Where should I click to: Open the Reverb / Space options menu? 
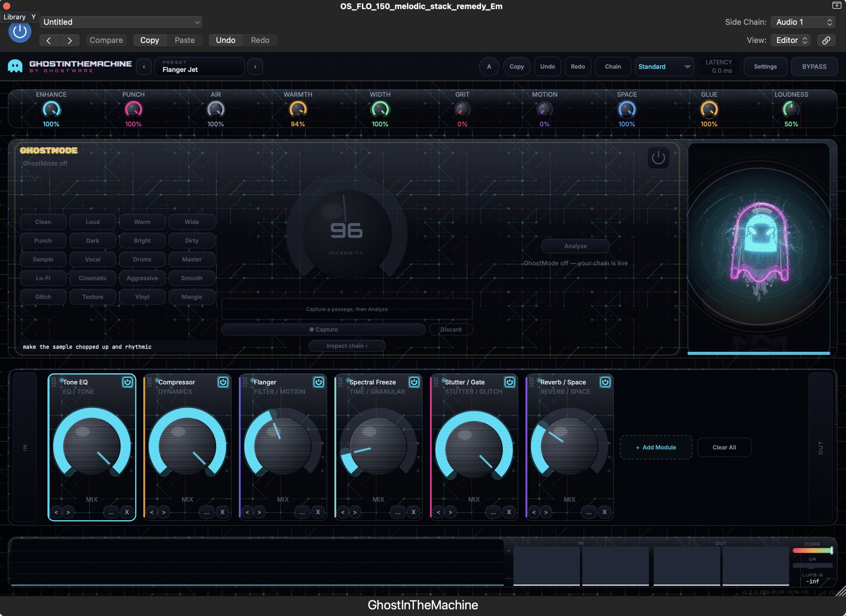pyautogui.click(x=589, y=512)
